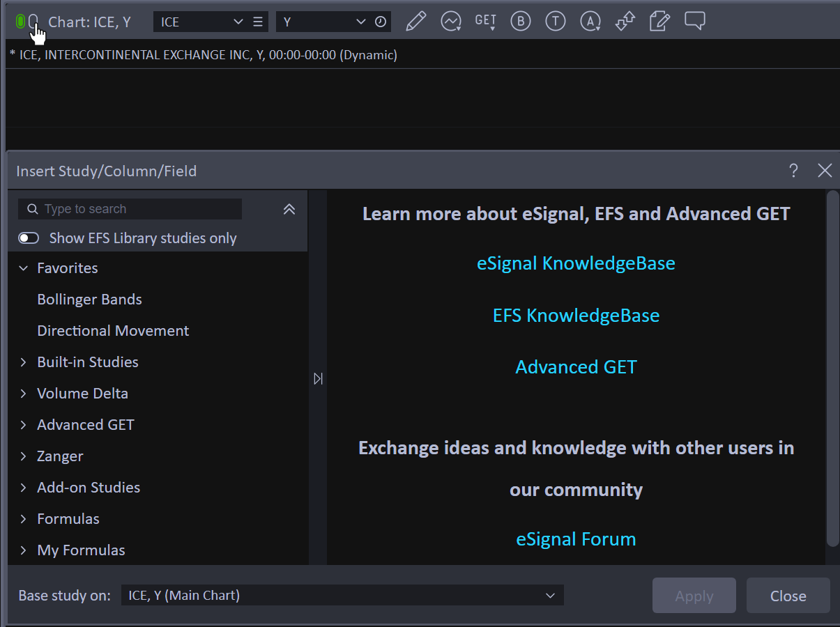The height and width of the screenshot is (627, 840).
Task: Toggle Show EFS Library studies only
Action: pos(29,238)
